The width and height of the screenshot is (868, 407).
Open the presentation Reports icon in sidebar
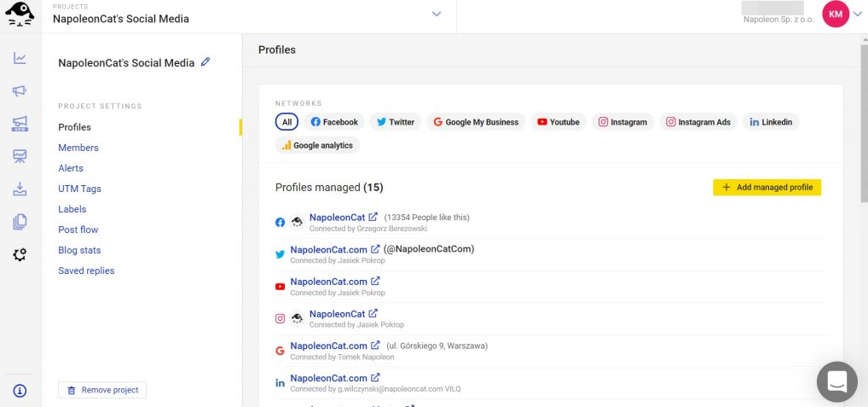pyautogui.click(x=20, y=156)
